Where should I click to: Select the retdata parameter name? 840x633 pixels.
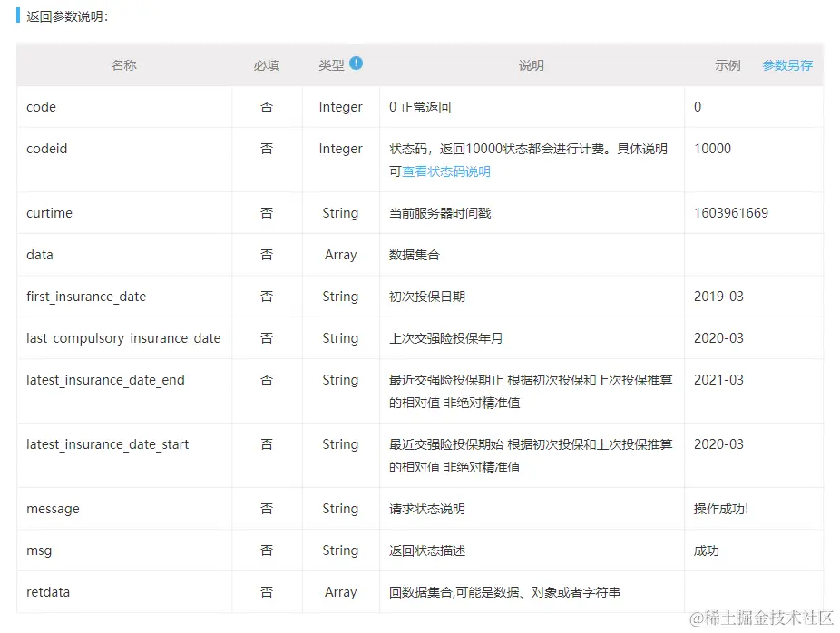click(x=48, y=592)
